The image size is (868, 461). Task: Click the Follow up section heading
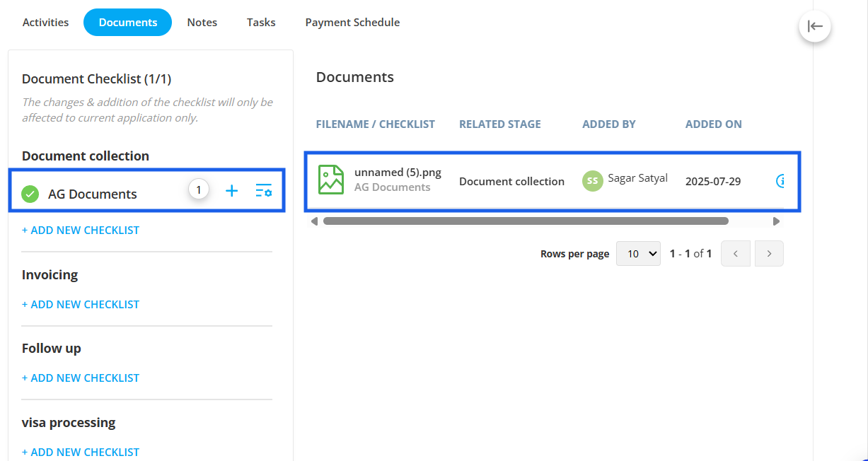point(52,348)
